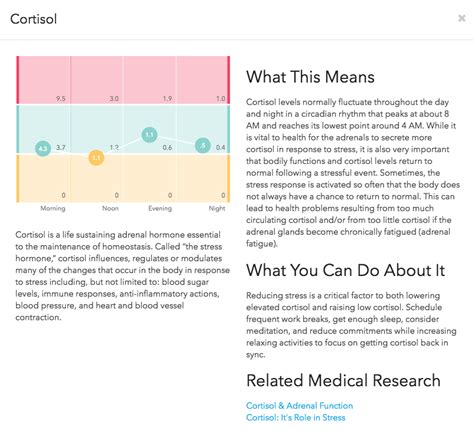The width and height of the screenshot is (474, 447).
Task: Open the Cortisol & Adrenal Function link
Action: pos(299,406)
